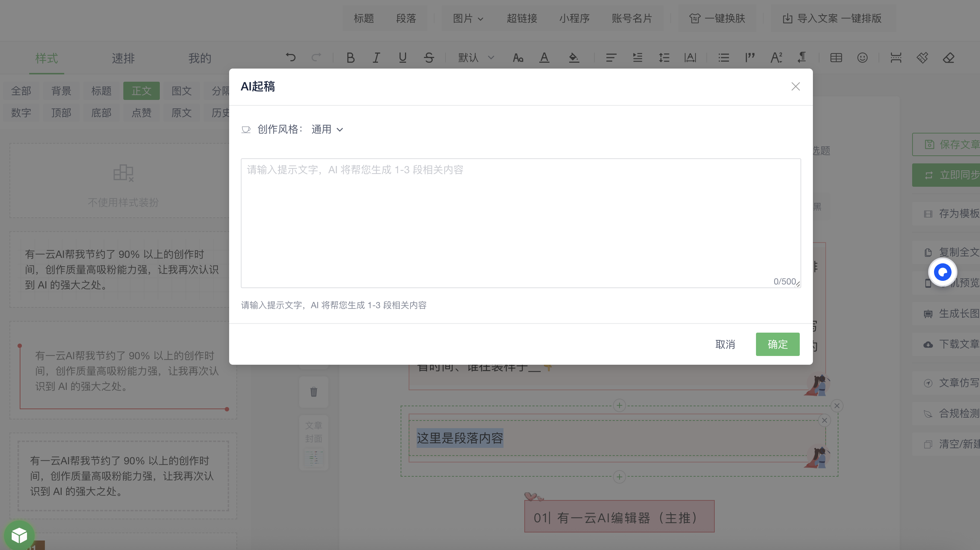Click the bullet list icon
This screenshot has height=550, width=980.
pos(724,58)
